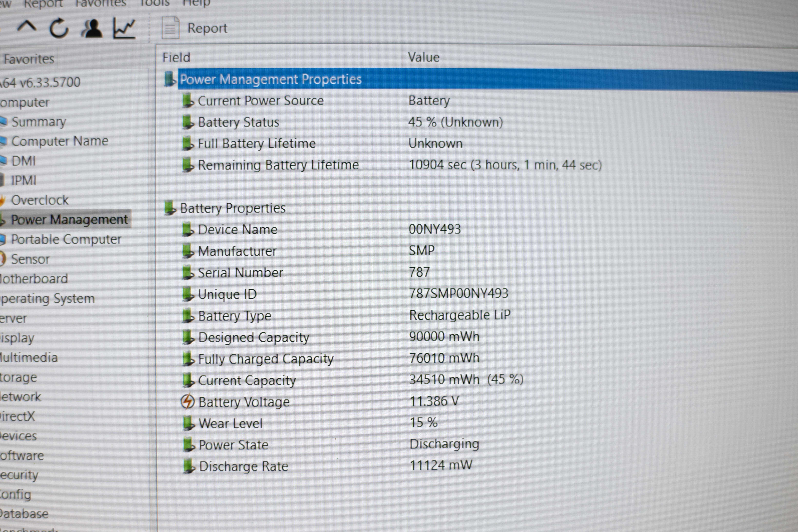The width and height of the screenshot is (798, 532).
Task: Click the icon beside Current Capacity
Action: (188, 380)
